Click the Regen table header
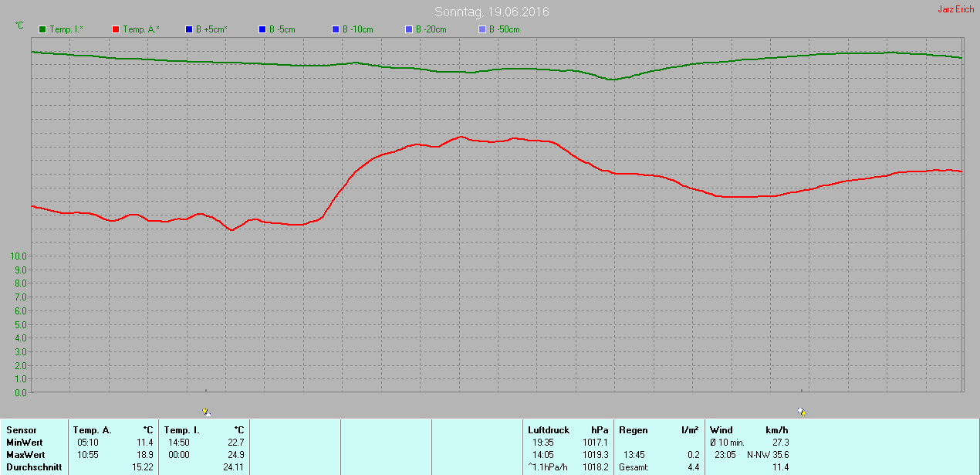This screenshot has width=980, height=475. [633, 430]
